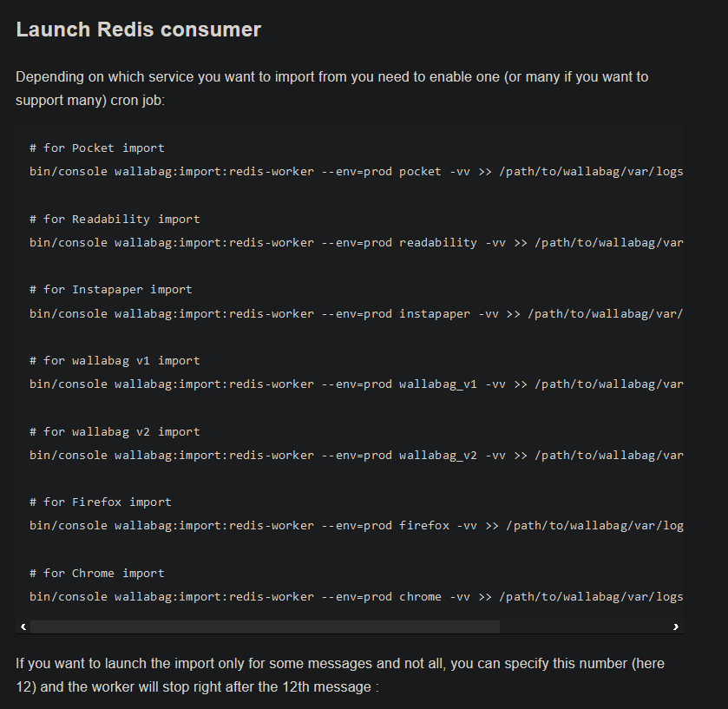This screenshot has width=728, height=709.
Task: Click the '# for Instapaper import' comment
Action: [111, 289]
